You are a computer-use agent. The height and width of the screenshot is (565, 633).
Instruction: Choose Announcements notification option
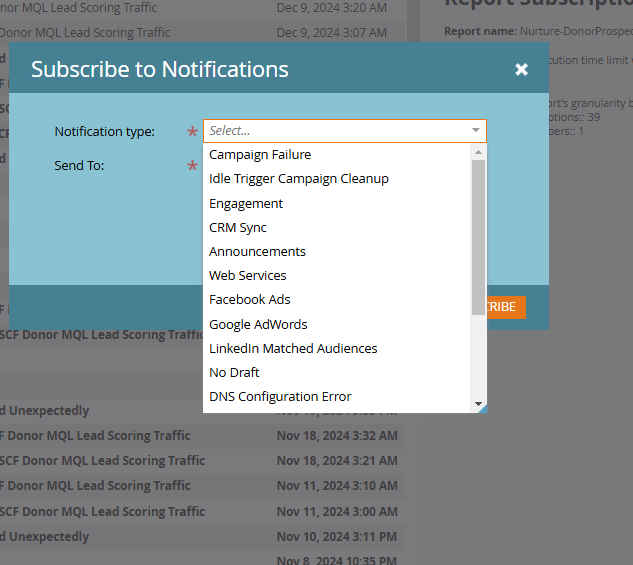(x=336, y=251)
